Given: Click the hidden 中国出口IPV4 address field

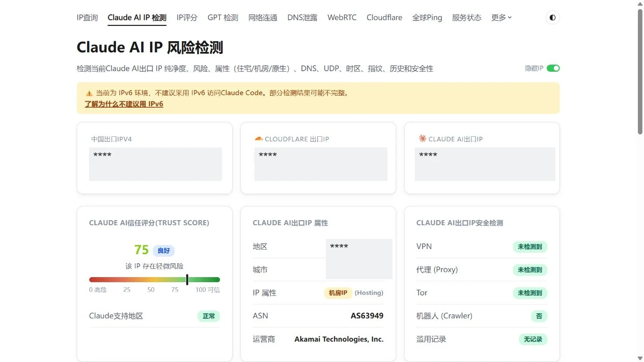Looking at the screenshot, I should click(x=155, y=164).
